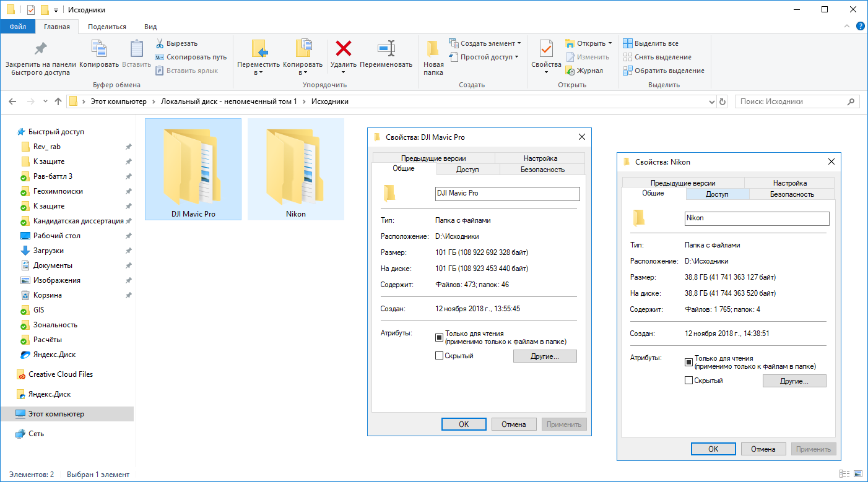Go up one folder level
The height and width of the screenshot is (482, 868).
pos(58,101)
